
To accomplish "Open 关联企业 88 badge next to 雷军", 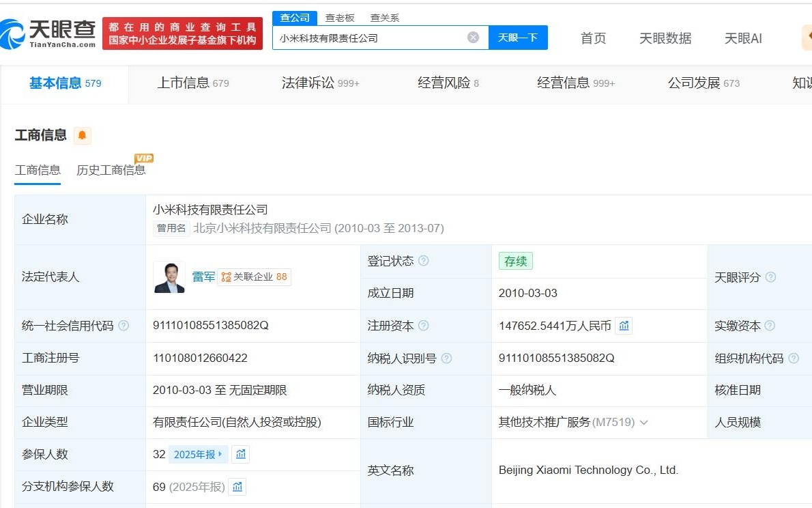I will [x=255, y=277].
